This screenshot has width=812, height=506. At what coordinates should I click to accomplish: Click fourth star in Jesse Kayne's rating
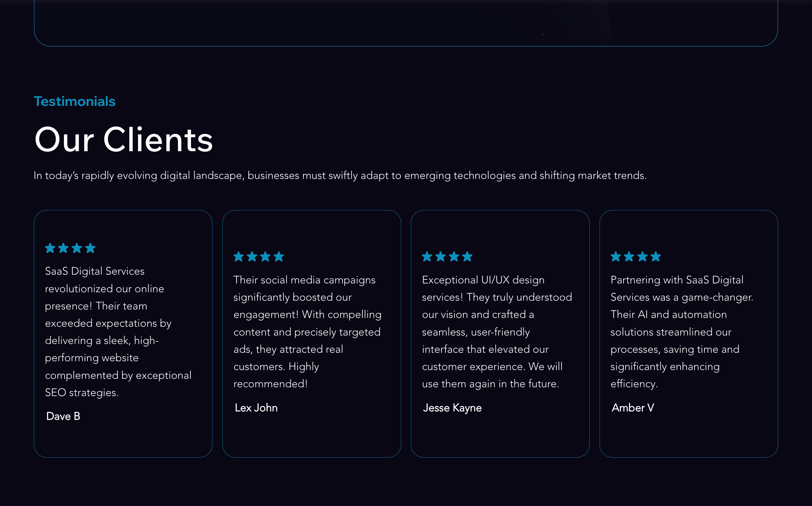(x=467, y=256)
